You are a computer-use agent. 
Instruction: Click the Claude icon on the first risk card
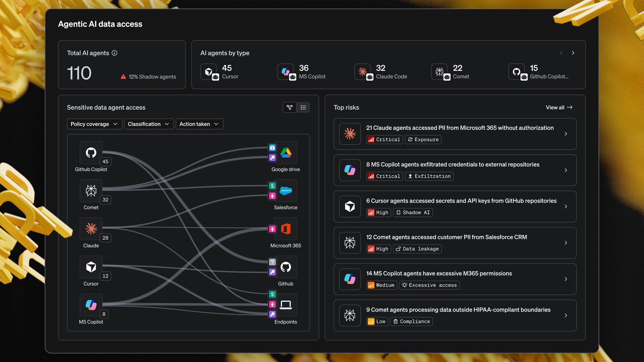click(x=350, y=134)
